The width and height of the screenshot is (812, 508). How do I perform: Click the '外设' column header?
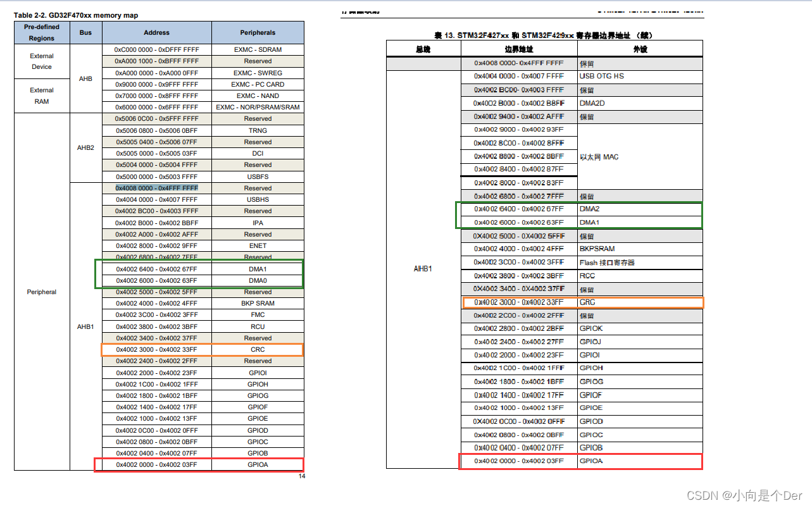(640, 49)
